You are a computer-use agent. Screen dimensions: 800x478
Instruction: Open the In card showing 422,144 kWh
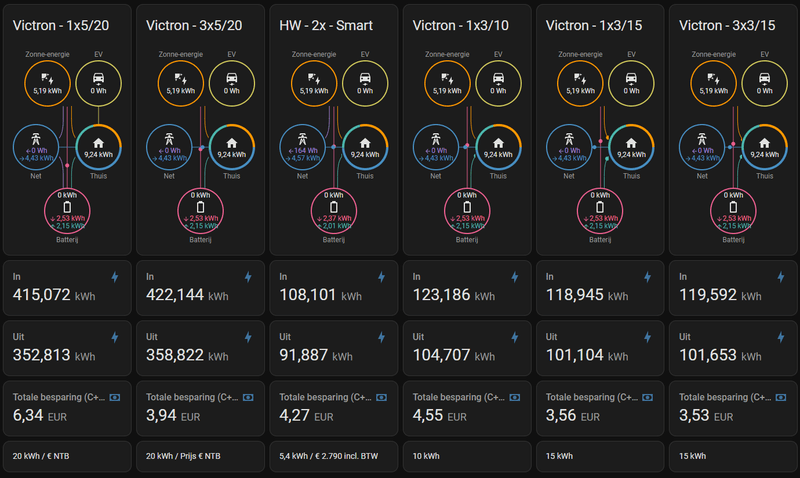point(200,288)
